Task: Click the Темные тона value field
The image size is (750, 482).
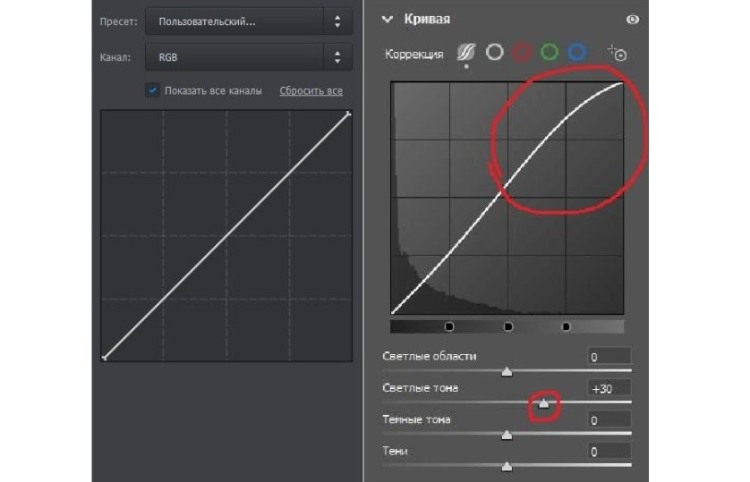Action: [609, 420]
